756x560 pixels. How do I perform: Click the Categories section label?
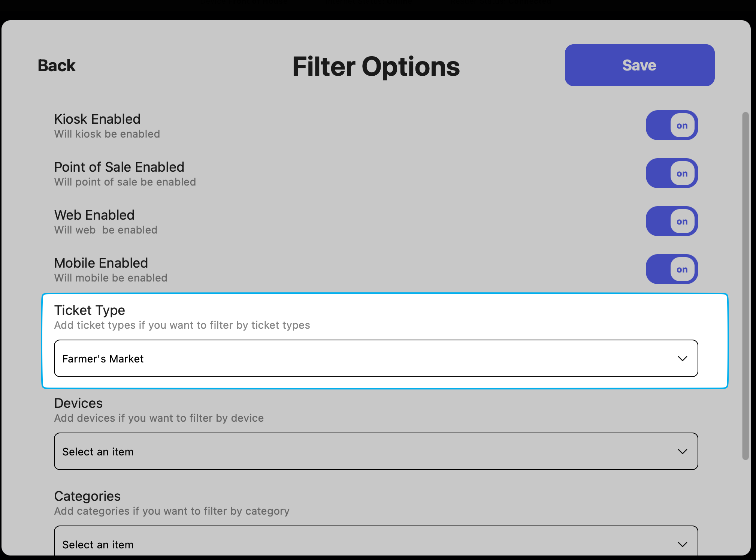[87, 496]
